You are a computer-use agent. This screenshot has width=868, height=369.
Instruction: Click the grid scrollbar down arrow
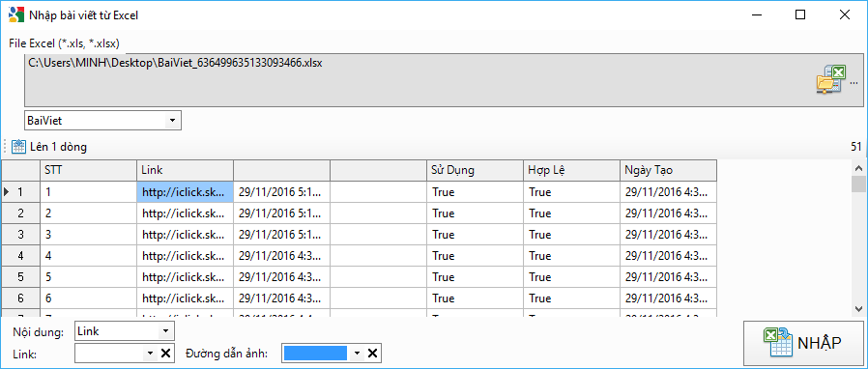coord(858,309)
